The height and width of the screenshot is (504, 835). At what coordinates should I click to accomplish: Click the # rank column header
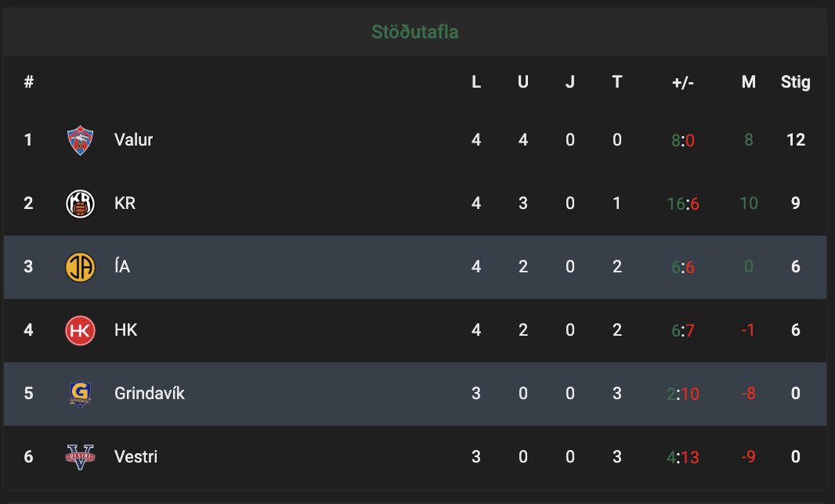[29, 81]
